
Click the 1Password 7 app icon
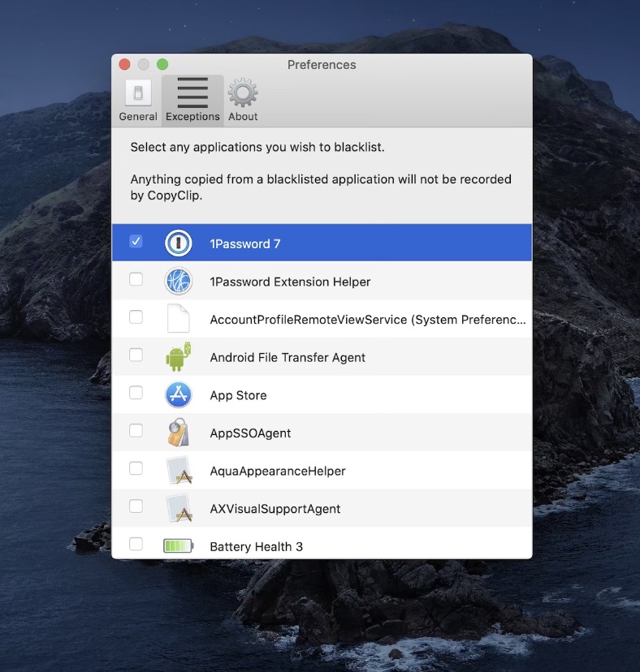[x=178, y=243]
